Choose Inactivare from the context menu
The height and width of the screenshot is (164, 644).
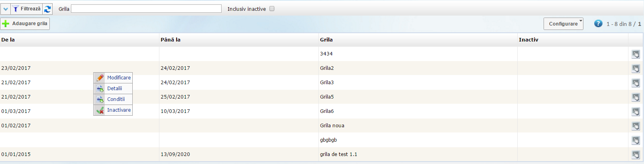118,110
